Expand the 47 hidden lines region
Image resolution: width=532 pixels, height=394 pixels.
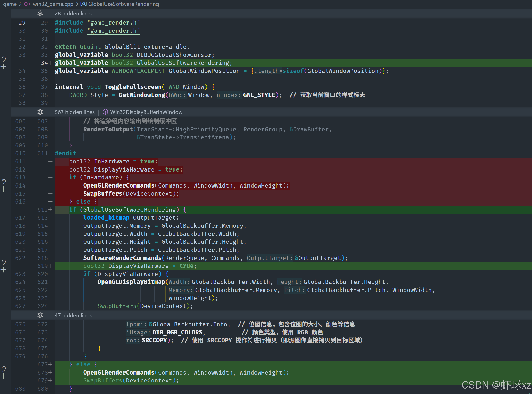pos(40,315)
